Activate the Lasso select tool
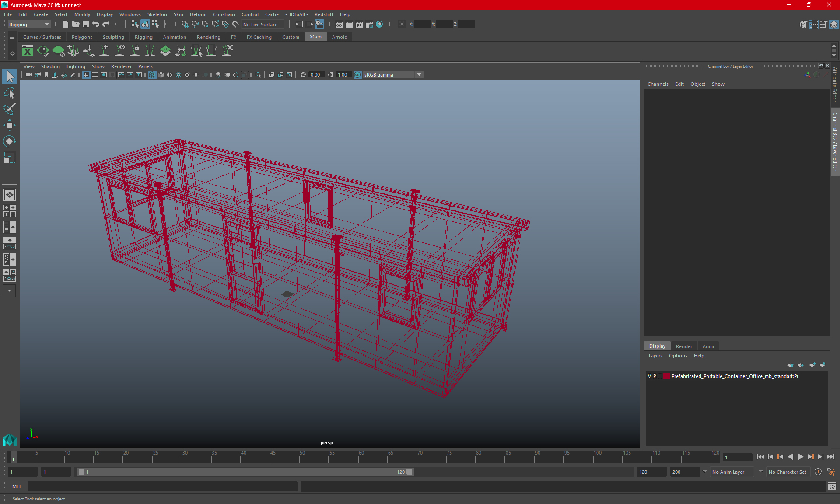 pyautogui.click(x=9, y=93)
